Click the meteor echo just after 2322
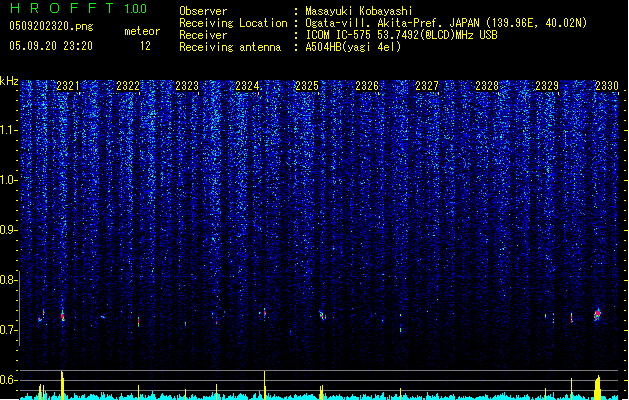The height and width of the screenshot is (400, 629). [138, 321]
